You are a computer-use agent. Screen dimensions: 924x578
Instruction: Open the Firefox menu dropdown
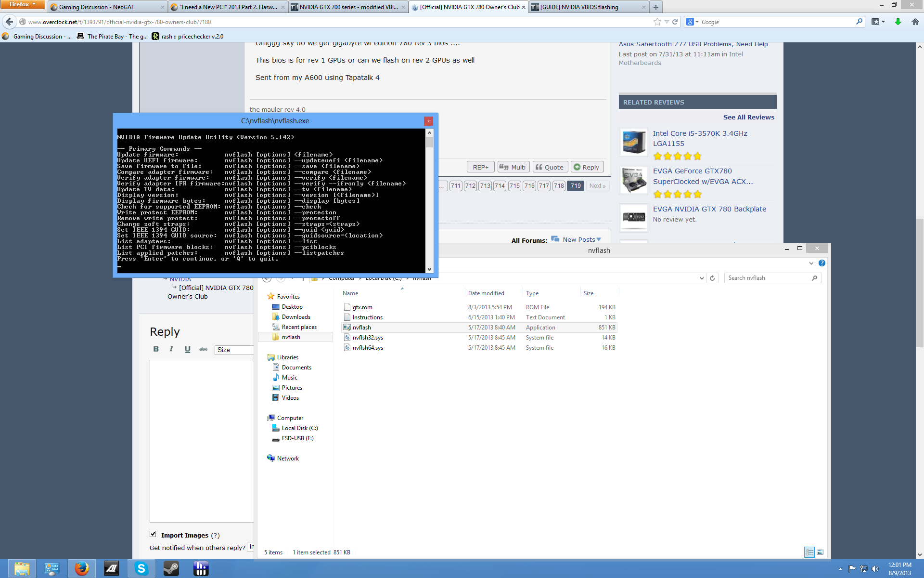pyautogui.click(x=22, y=4)
